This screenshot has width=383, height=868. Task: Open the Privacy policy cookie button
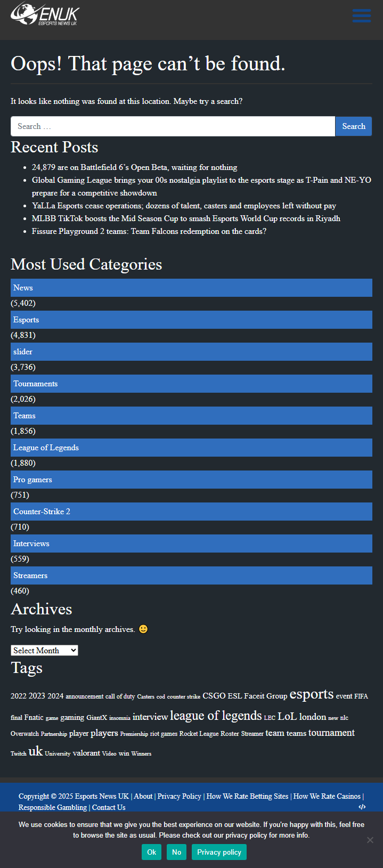pyautogui.click(x=219, y=852)
